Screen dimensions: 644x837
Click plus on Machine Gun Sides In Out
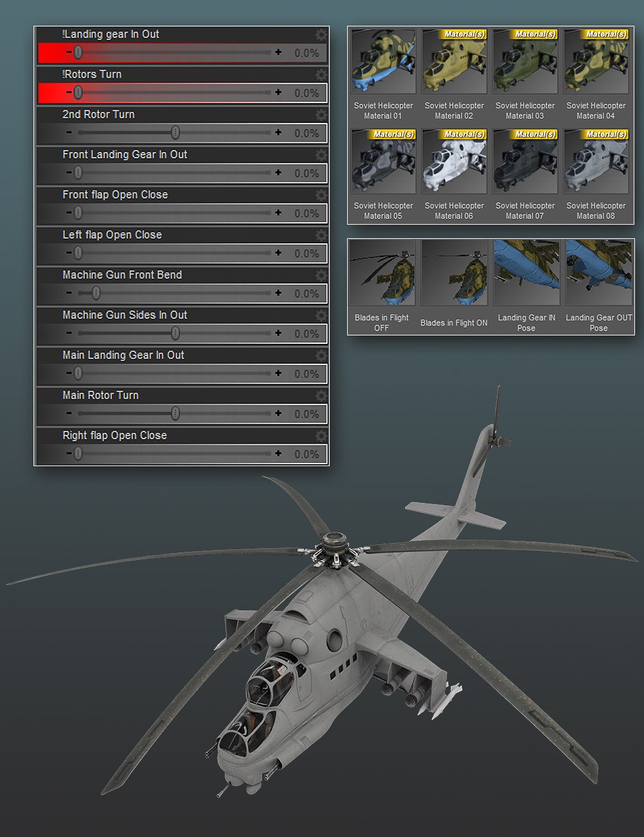(x=278, y=333)
